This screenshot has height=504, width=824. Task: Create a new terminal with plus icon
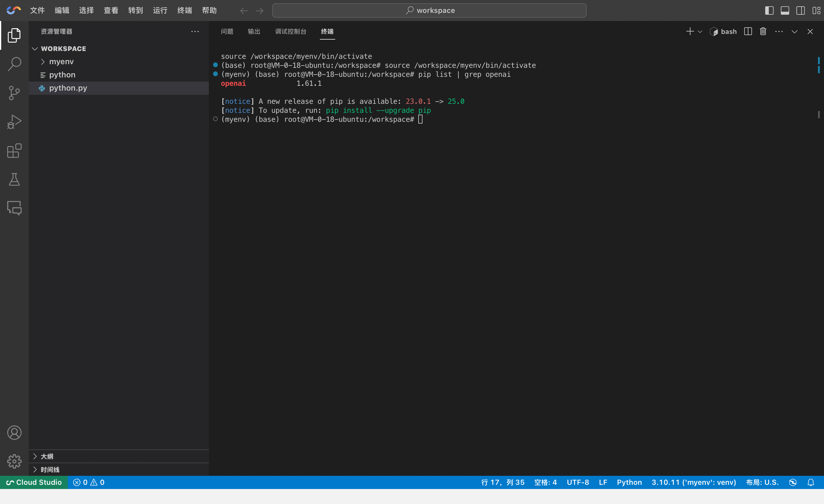(690, 31)
